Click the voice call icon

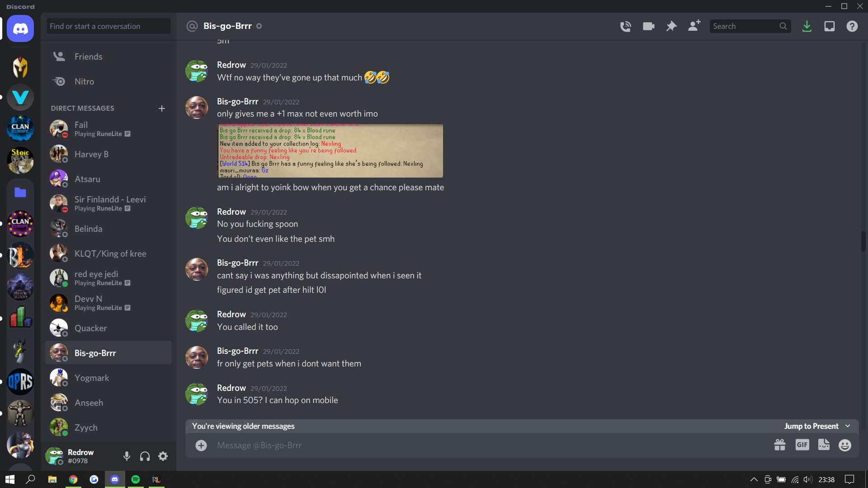pyautogui.click(x=626, y=26)
